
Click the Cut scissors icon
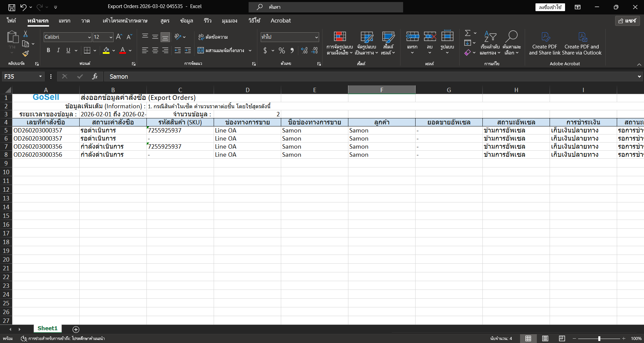[26, 34]
